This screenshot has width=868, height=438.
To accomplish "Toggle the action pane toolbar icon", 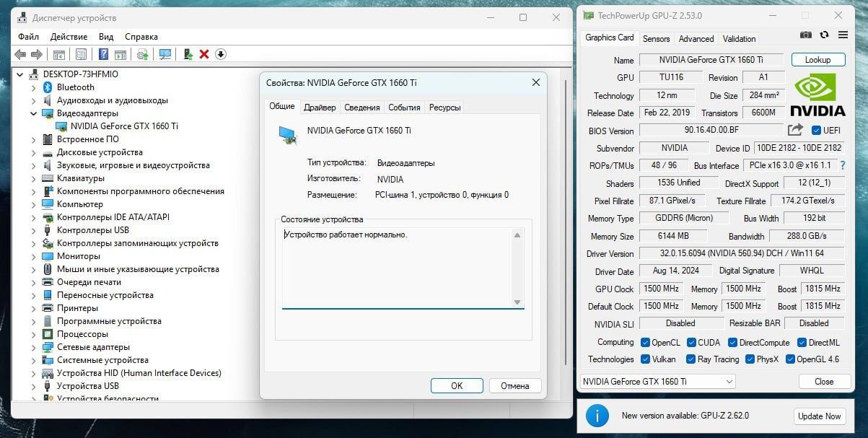I will [x=120, y=54].
